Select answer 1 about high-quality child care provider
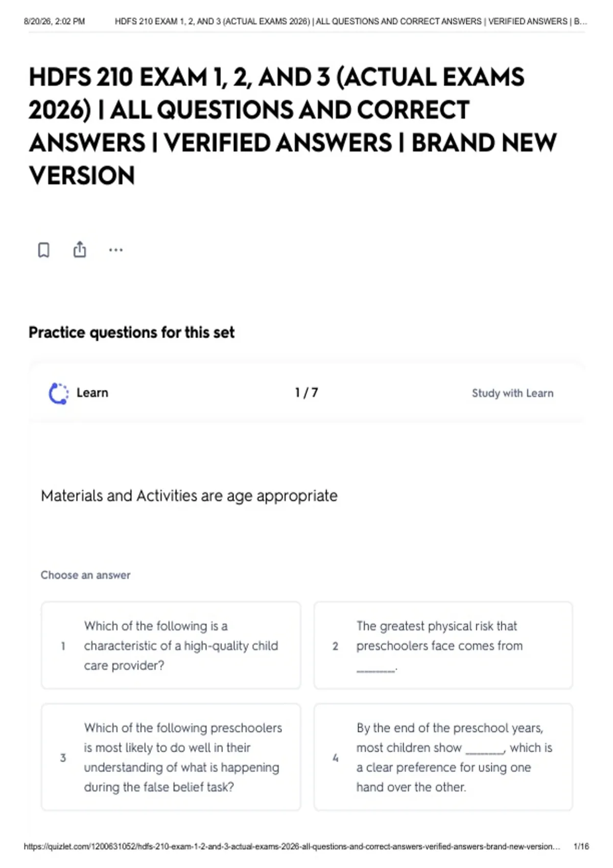The height and width of the screenshot is (868, 613). pyautogui.click(x=171, y=645)
